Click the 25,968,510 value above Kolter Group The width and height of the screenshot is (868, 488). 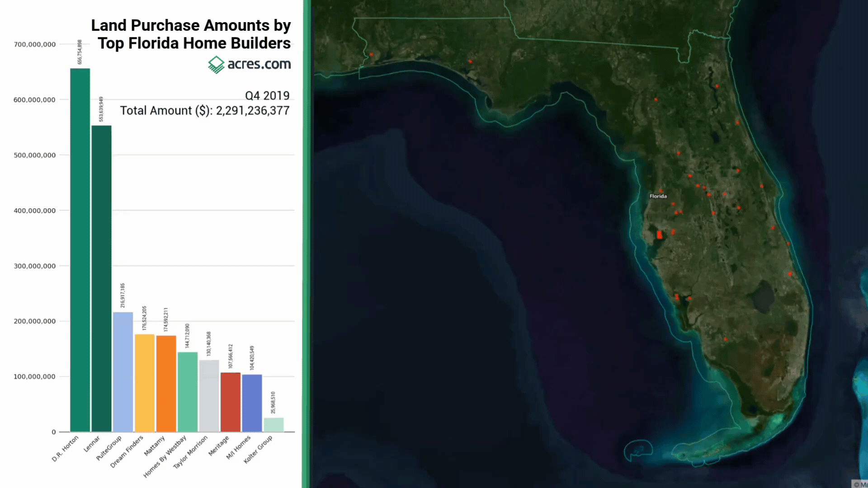pyautogui.click(x=274, y=403)
